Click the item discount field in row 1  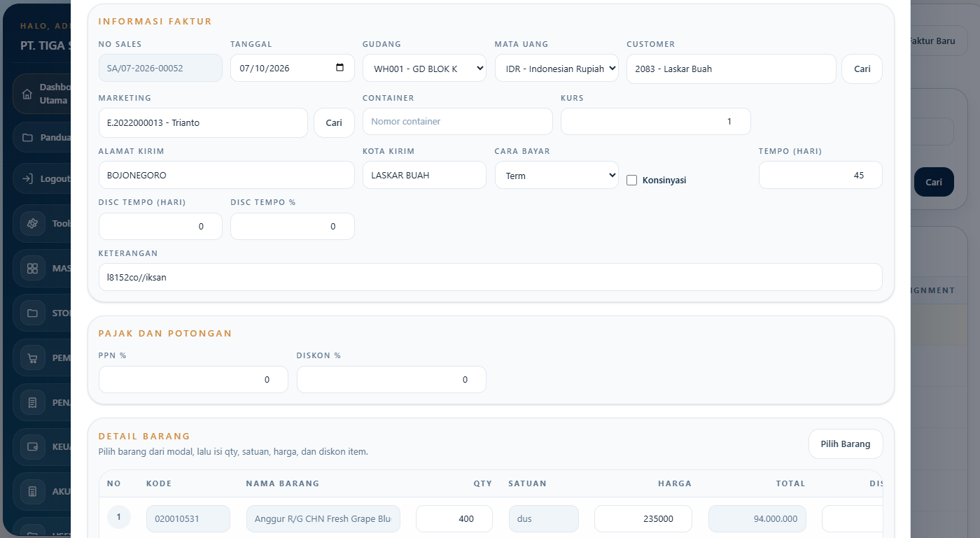(852, 518)
